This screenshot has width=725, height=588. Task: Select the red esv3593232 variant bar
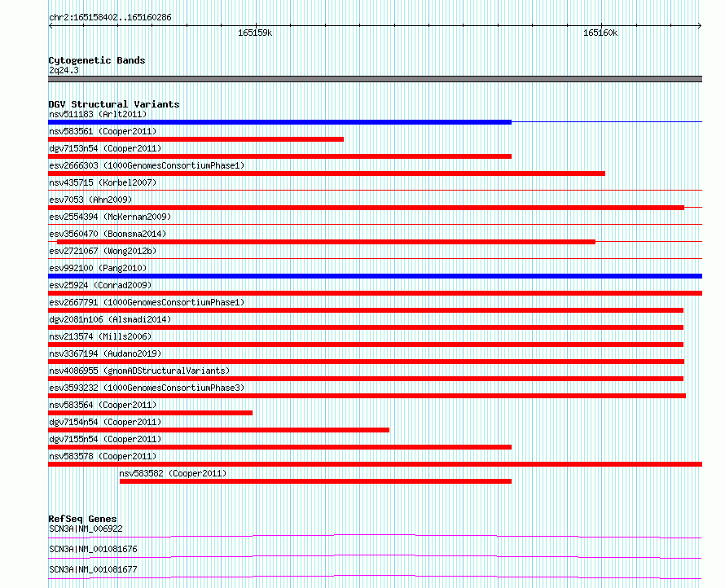[367, 396]
